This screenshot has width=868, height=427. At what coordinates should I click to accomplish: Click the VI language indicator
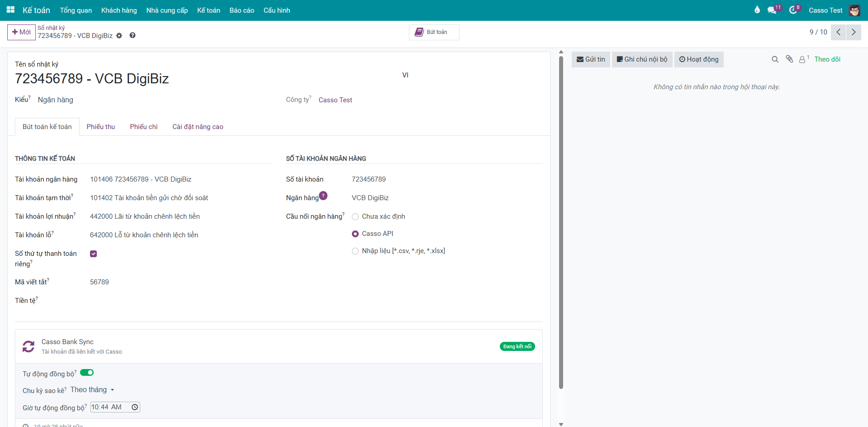tap(405, 75)
